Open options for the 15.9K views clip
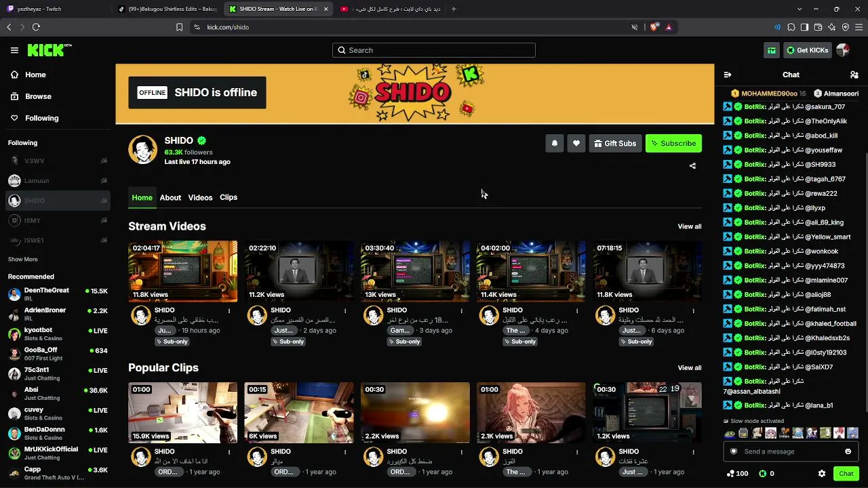Image resolution: width=868 pixels, height=488 pixels. click(229, 452)
